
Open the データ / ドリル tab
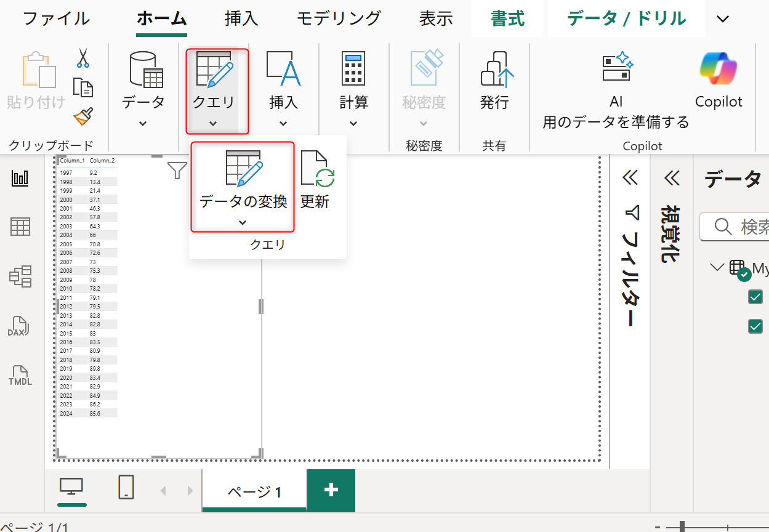(x=626, y=18)
